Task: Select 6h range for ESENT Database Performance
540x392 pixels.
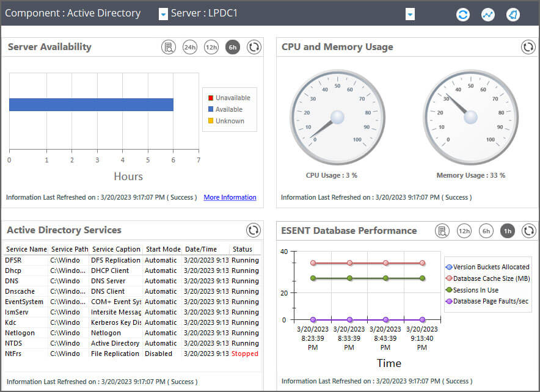Action: coord(486,231)
